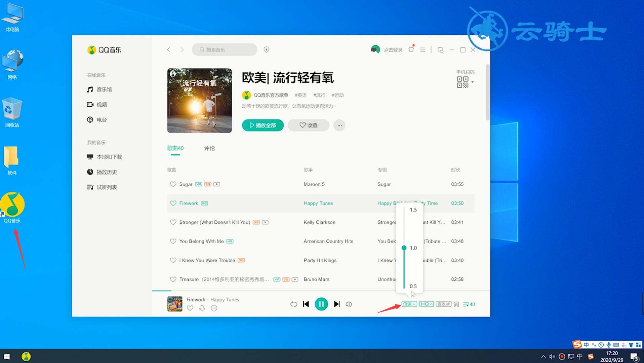Click artist Bruno Mars
Image resolution: width=644 pixels, height=363 pixels.
317,279
